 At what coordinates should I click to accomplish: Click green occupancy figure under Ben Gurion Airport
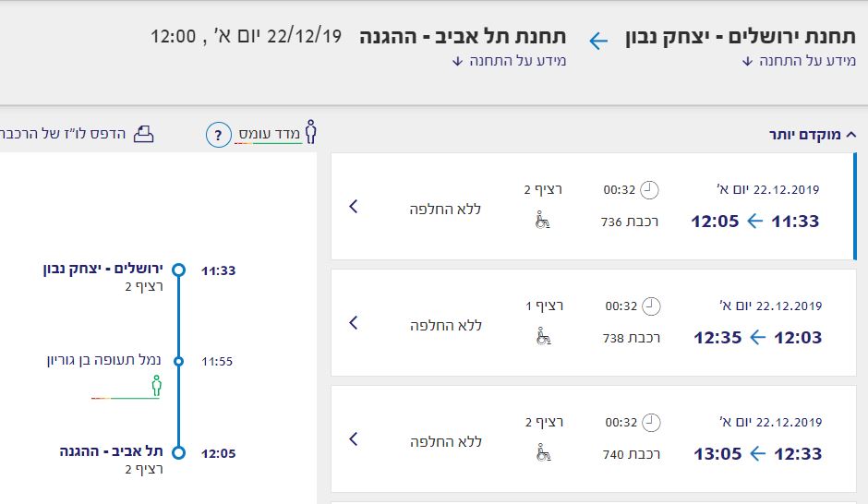pos(156,386)
